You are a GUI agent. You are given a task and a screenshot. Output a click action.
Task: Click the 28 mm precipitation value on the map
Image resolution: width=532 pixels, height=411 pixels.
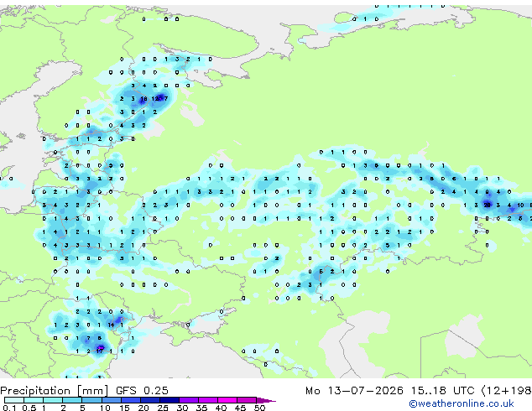click(488, 205)
